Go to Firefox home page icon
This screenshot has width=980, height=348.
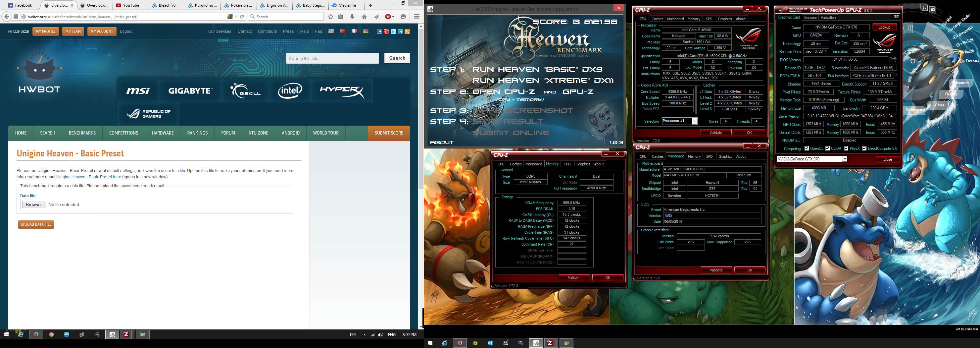click(x=364, y=17)
